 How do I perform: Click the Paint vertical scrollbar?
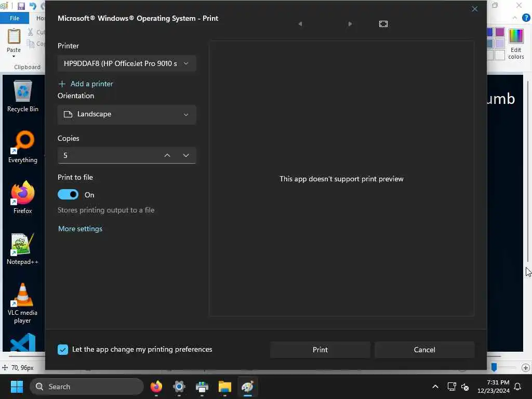(x=528, y=171)
